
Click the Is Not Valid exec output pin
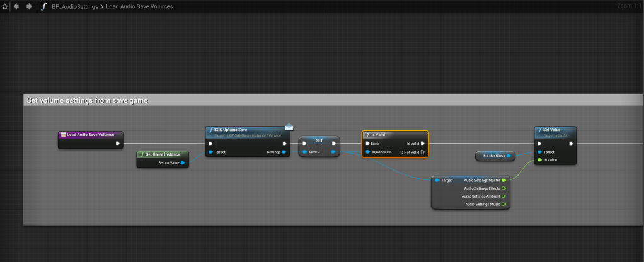[x=423, y=152]
